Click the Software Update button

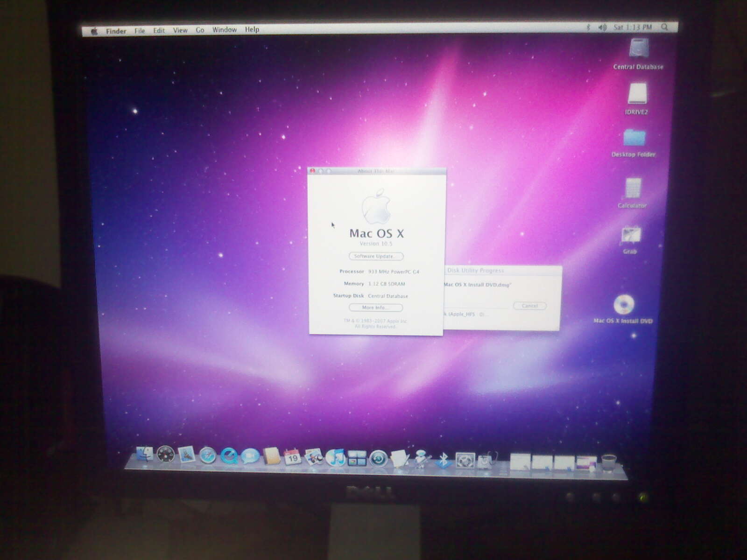tap(376, 256)
